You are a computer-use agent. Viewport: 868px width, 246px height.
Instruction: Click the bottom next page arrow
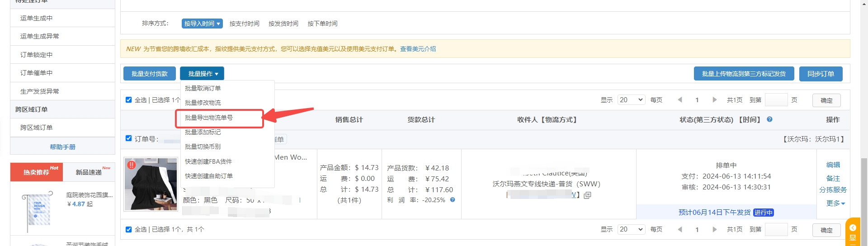click(x=714, y=229)
